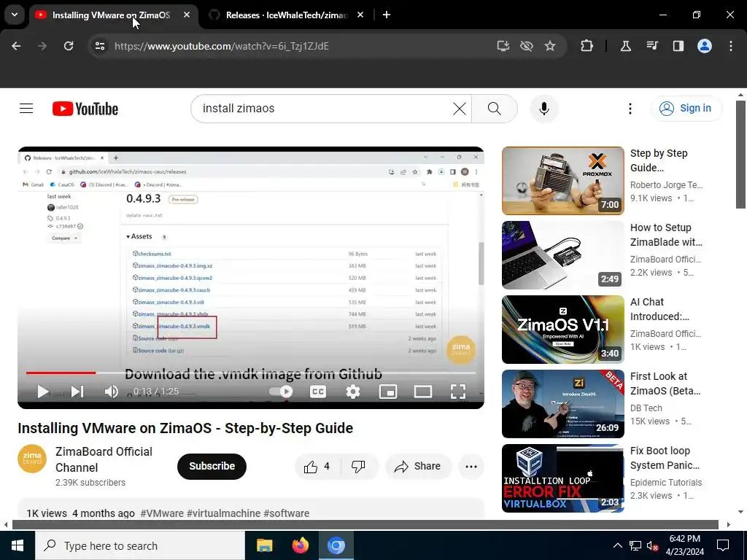Open Fix Boot loop VirtualBox thumbnail

coord(562,478)
